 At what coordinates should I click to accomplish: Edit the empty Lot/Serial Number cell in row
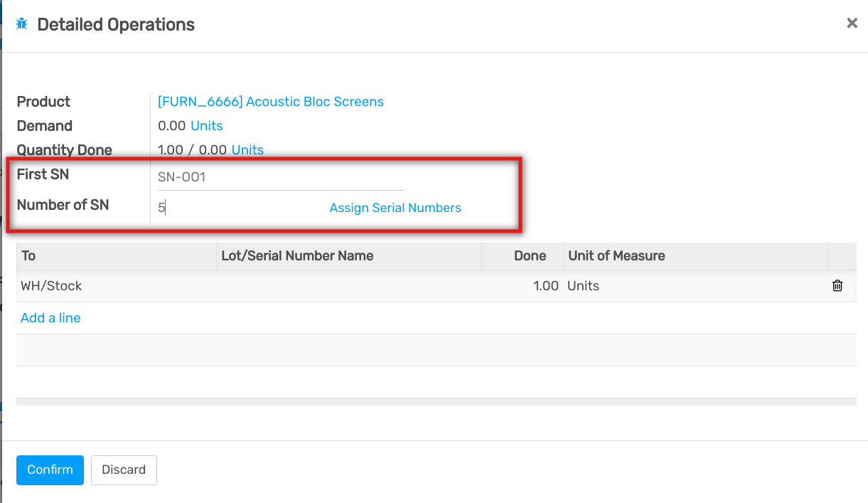(348, 286)
